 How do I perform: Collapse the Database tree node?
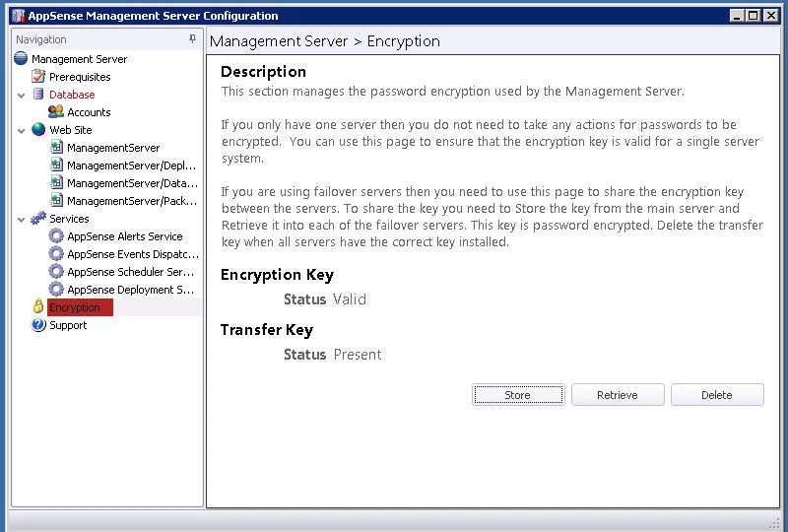click(21, 95)
